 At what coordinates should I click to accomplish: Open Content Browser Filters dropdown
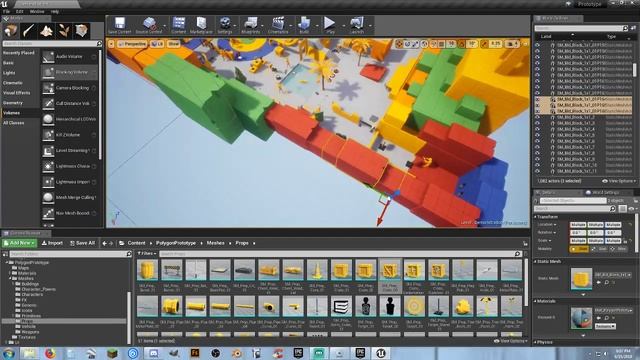click(146, 253)
